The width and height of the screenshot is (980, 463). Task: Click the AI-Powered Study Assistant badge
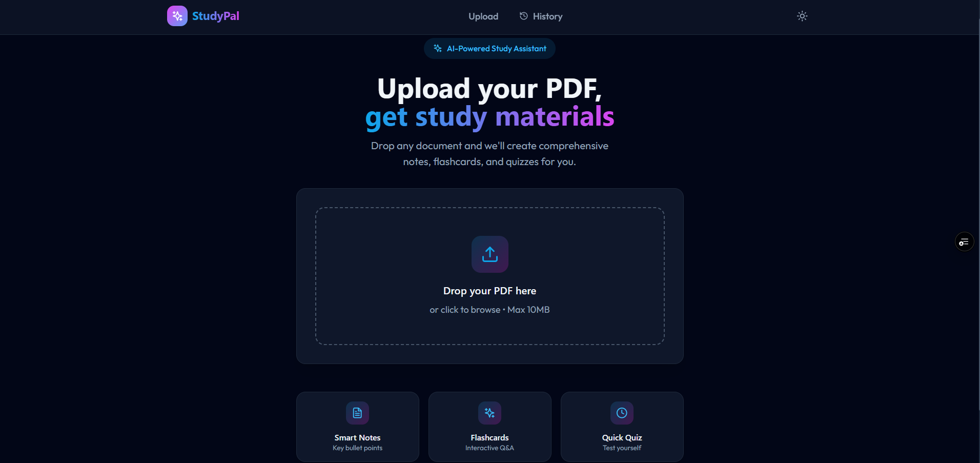489,48
